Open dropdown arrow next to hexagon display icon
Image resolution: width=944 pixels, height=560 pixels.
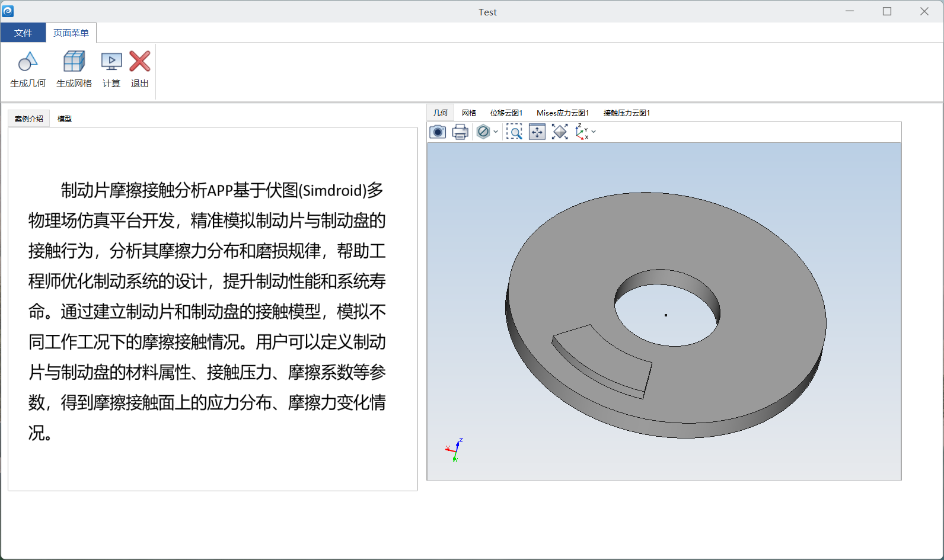click(x=496, y=132)
